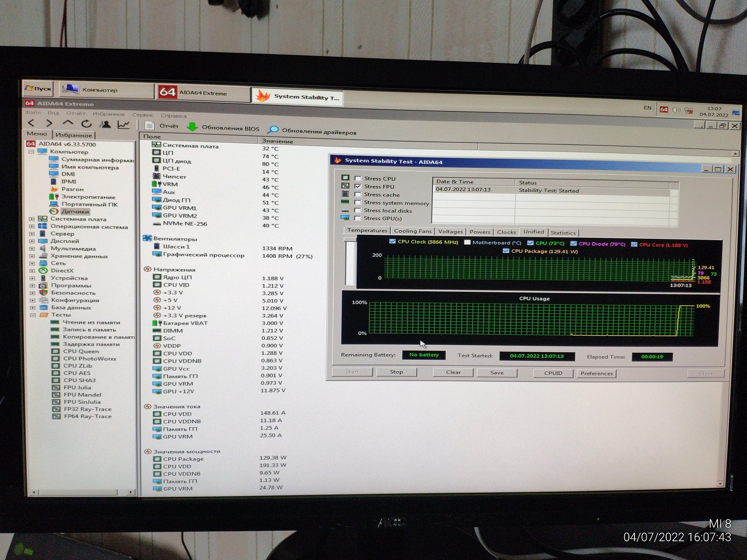Click the Save button in System Stability Test
Viewport: 747px width, 560px height.
coord(497,373)
